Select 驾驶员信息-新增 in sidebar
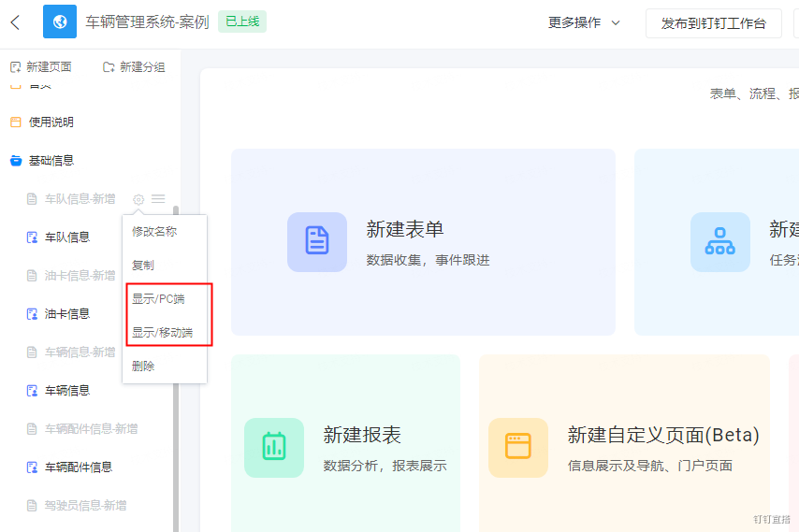This screenshot has width=799, height=532. [x=86, y=506]
